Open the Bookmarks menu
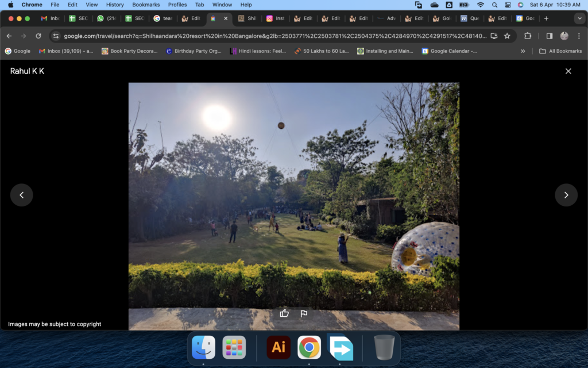The height and width of the screenshot is (368, 588). tap(146, 5)
